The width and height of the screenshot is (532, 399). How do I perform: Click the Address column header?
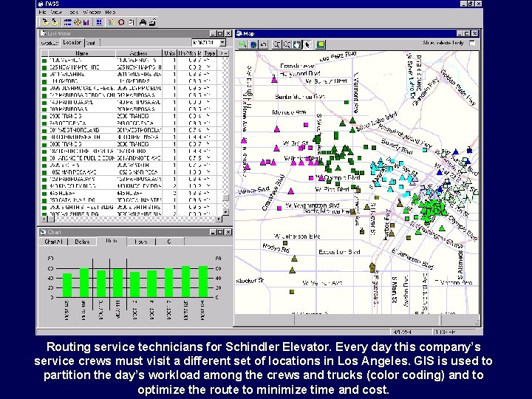pyautogui.click(x=139, y=53)
